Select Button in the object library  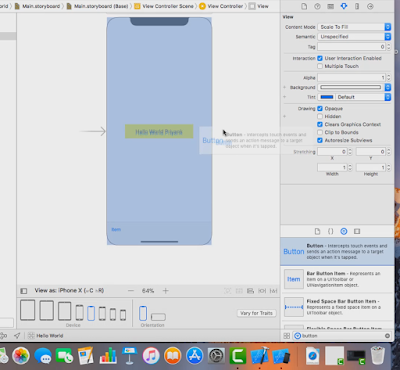tap(337, 252)
